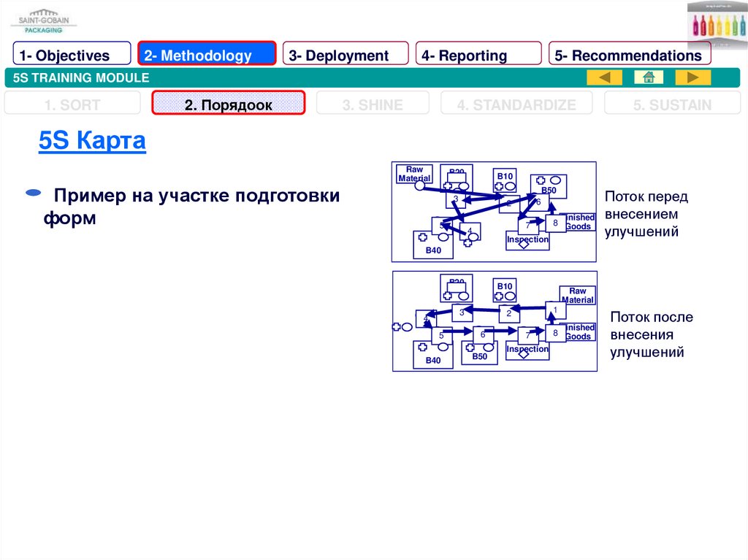This screenshot has height=560, width=748.
Task: Click the B10 station icon in bottom diagram
Action: point(505,291)
